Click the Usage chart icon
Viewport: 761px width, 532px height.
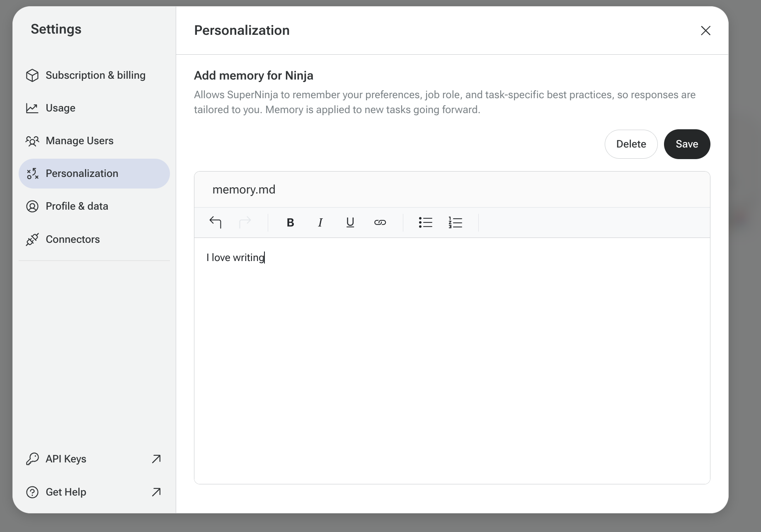click(32, 108)
